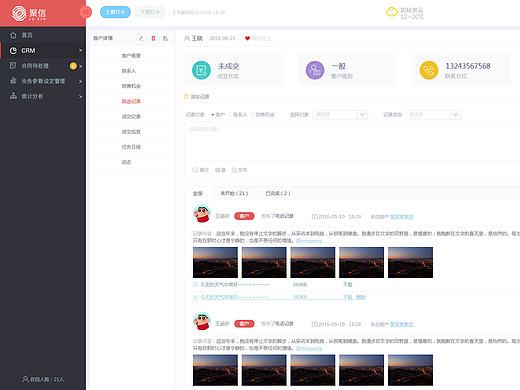Image resolution: width=520 pixels, height=390 pixels.
Task: Expand the statistics analysis sidebar arrow
Action: (x=80, y=97)
